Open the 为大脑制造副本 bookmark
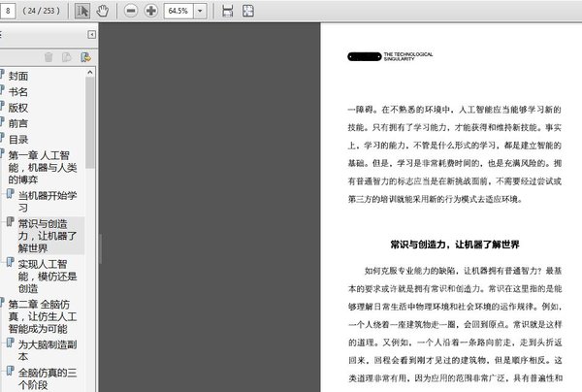The image size is (582, 392). pyautogui.click(x=48, y=350)
